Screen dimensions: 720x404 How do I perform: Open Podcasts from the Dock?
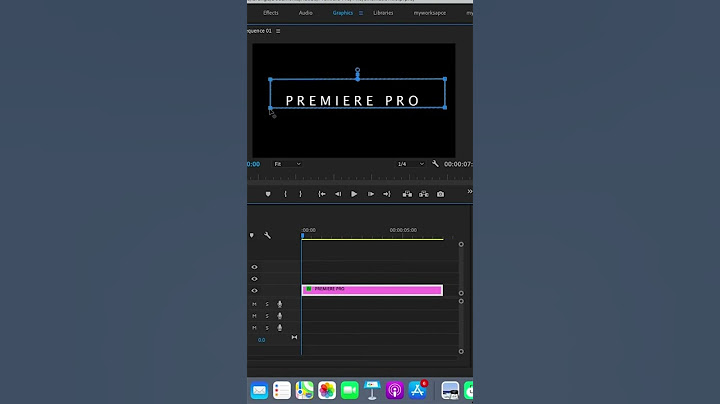coord(394,390)
